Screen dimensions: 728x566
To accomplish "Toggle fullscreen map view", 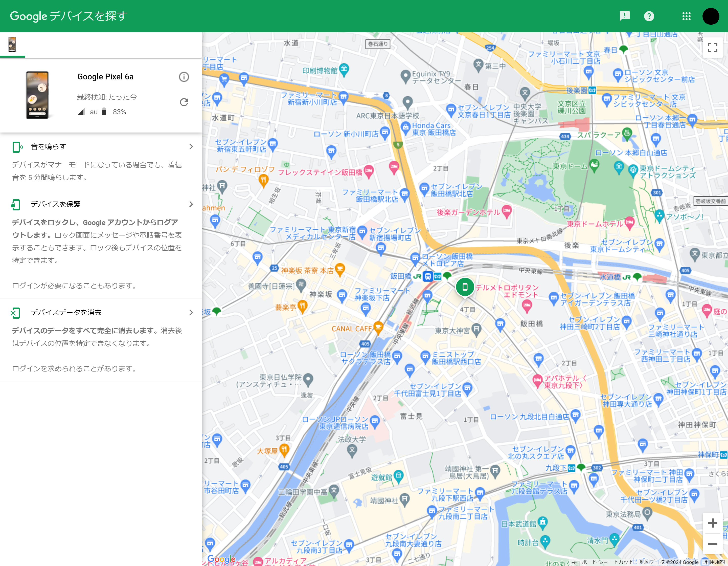I will pyautogui.click(x=712, y=48).
